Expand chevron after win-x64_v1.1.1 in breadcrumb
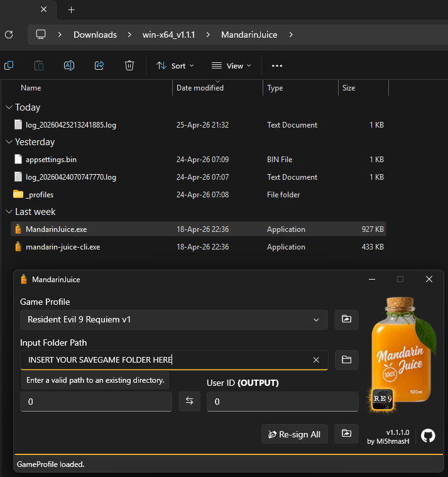Viewport: 448px width, 477px height. tap(208, 35)
